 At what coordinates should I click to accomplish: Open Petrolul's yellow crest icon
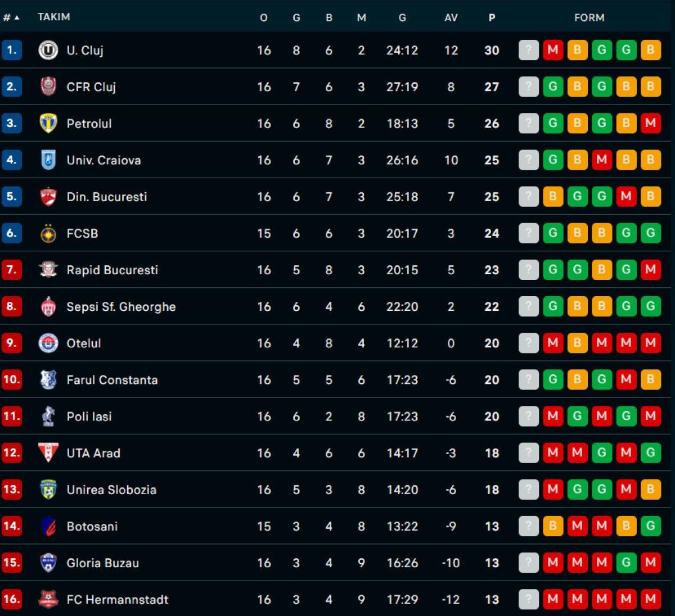48,123
